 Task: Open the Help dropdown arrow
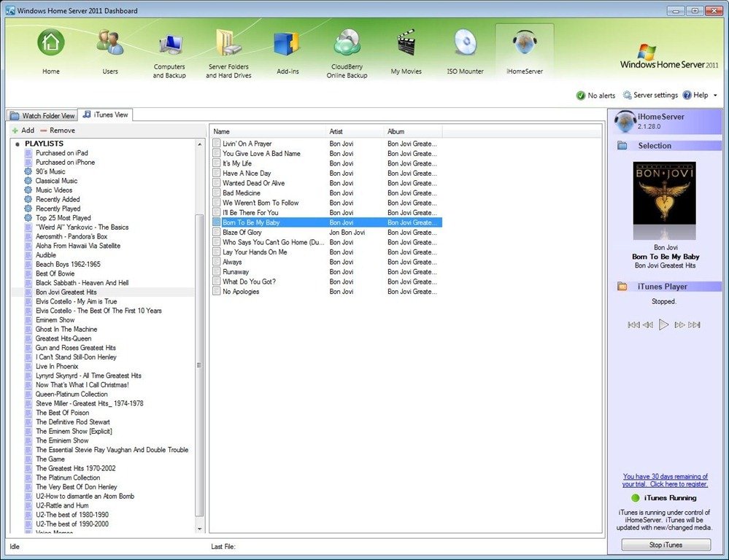tap(715, 96)
